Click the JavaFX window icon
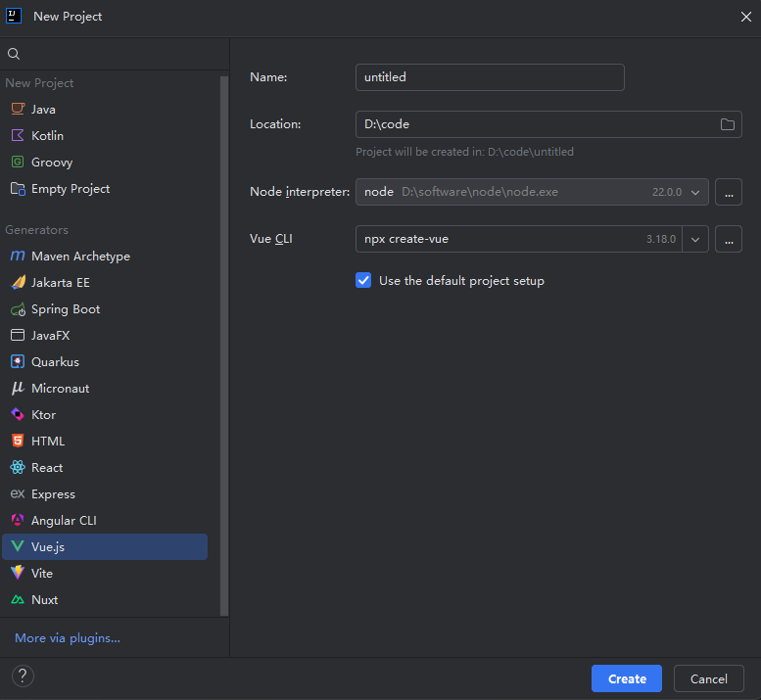The image size is (761, 700). coord(18,335)
